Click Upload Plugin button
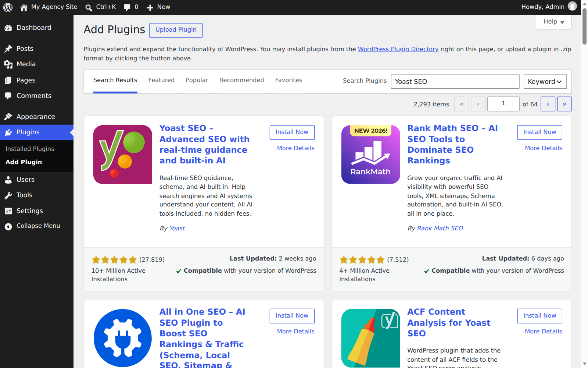 pos(176,30)
